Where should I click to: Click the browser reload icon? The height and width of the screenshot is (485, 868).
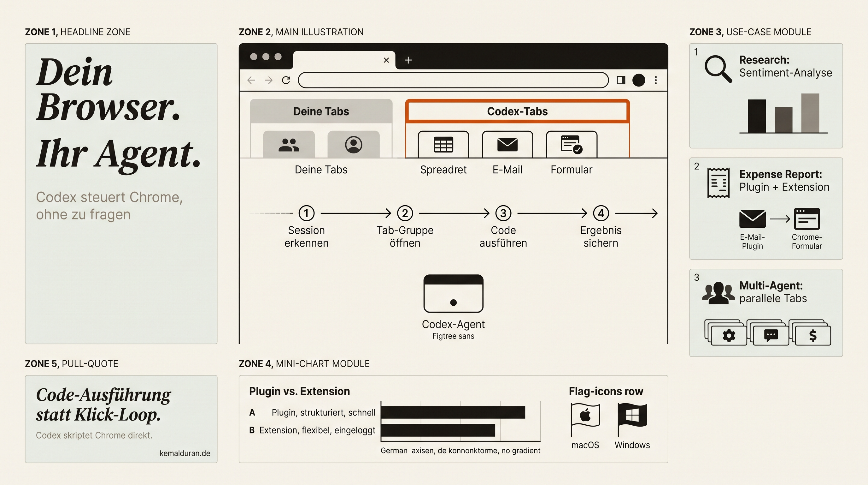(x=286, y=80)
